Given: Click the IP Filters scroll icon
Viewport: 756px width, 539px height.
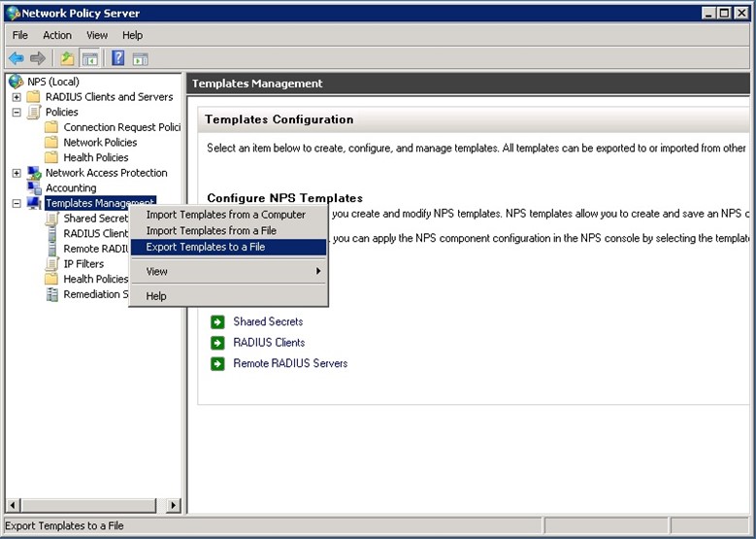Looking at the screenshot, I should pos(51,264).
